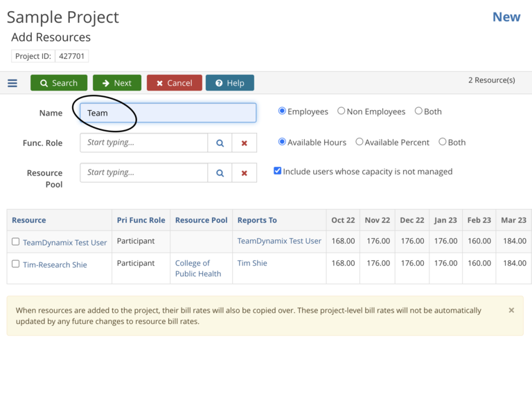Click the magnifier icon beside Func. Role
Image resolution: width=532 pixels, height=409 pixels.
click(220, 143)
